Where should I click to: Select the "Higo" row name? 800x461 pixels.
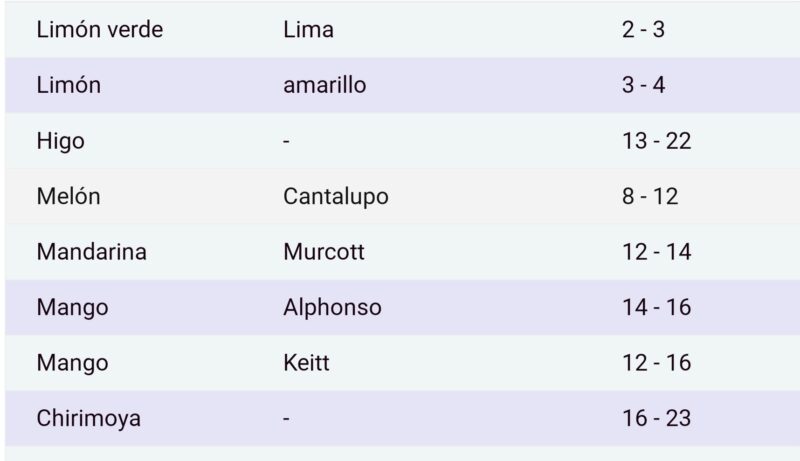coord(60,142)
